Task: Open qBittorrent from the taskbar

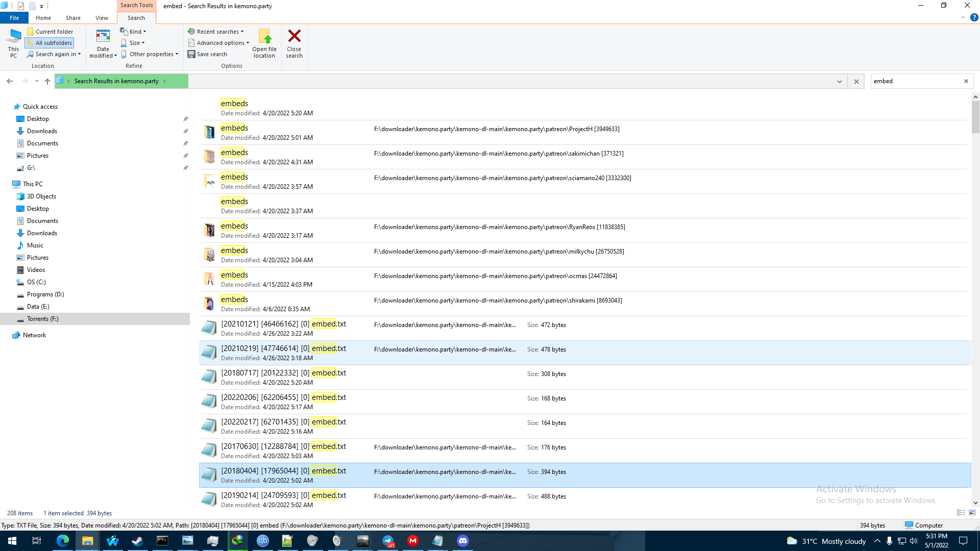Action: click(263, 541)
